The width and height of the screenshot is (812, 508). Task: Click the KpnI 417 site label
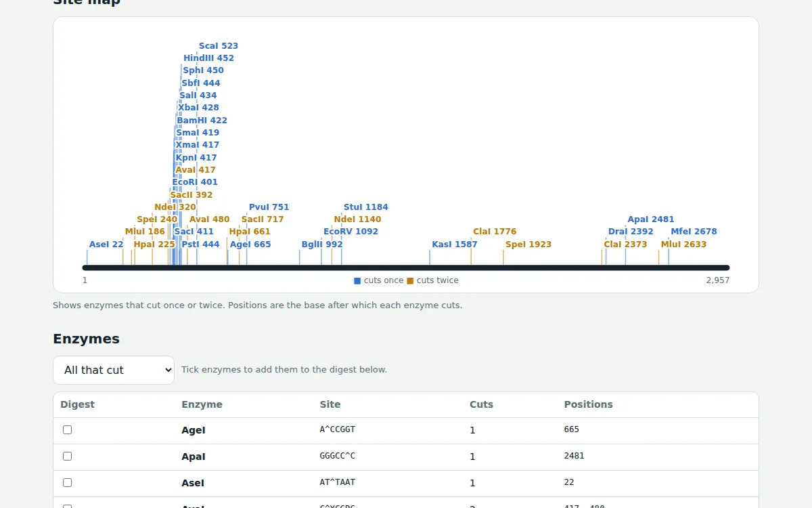pyautogui.click(x=196, y=158)
